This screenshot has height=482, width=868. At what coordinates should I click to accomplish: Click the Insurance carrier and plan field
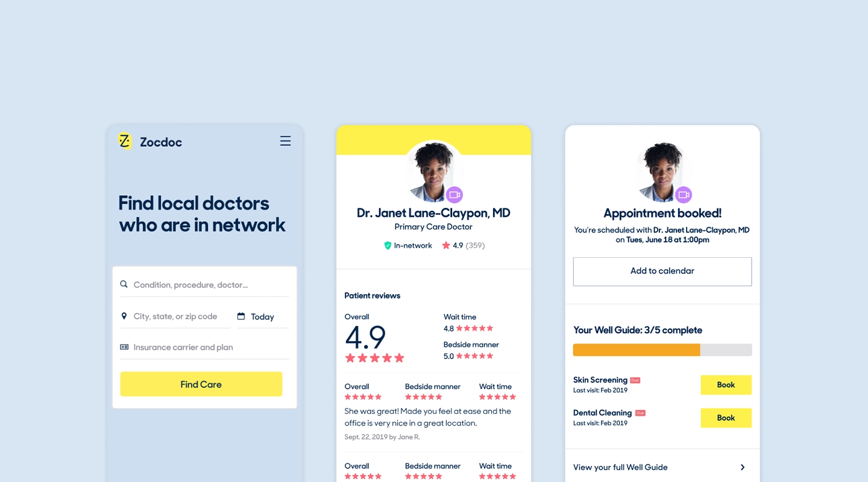coord(205,347)
